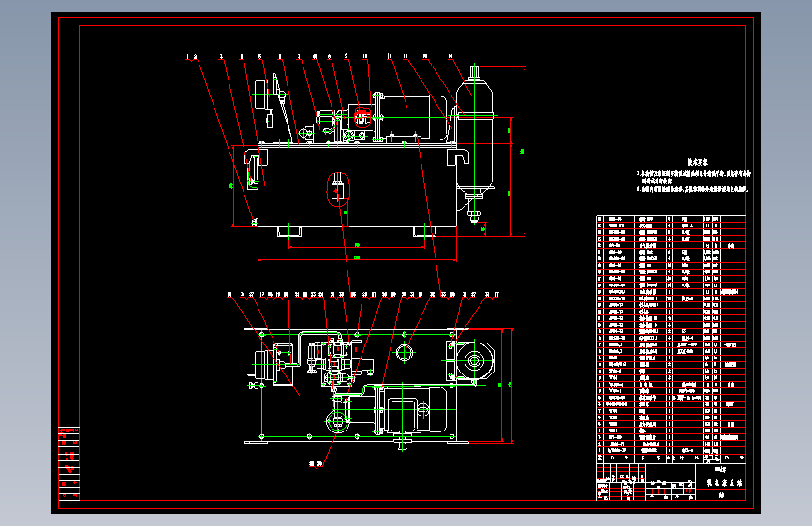Select the overall height dimension on the right
The height and width of the screenshot is (526, 812).
522,152
